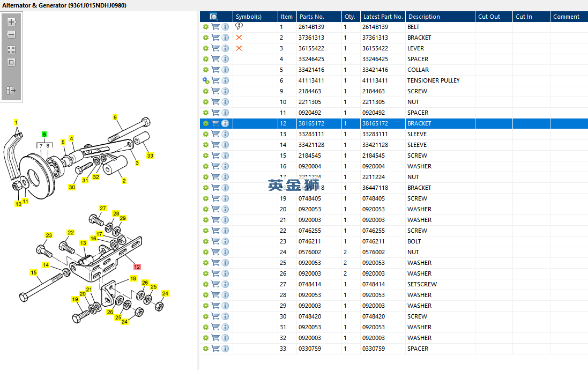Open info for item 15 SCREW 2184545
This screenshot has width=588, height=370.
point(225,156)
